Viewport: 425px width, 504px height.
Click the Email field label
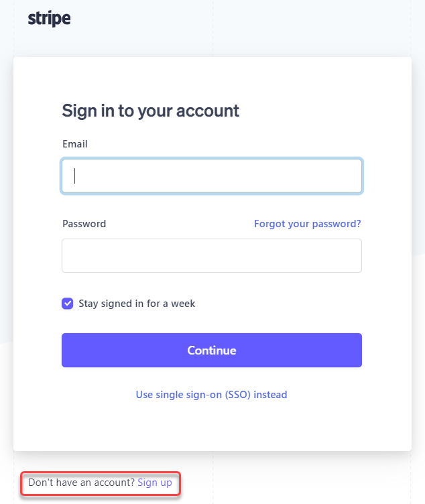tap(75, 144)
